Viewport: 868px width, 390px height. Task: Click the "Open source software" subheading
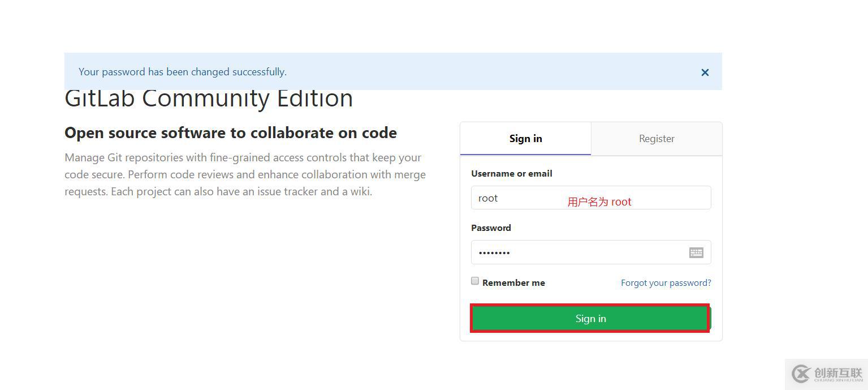tap(231, 132)
